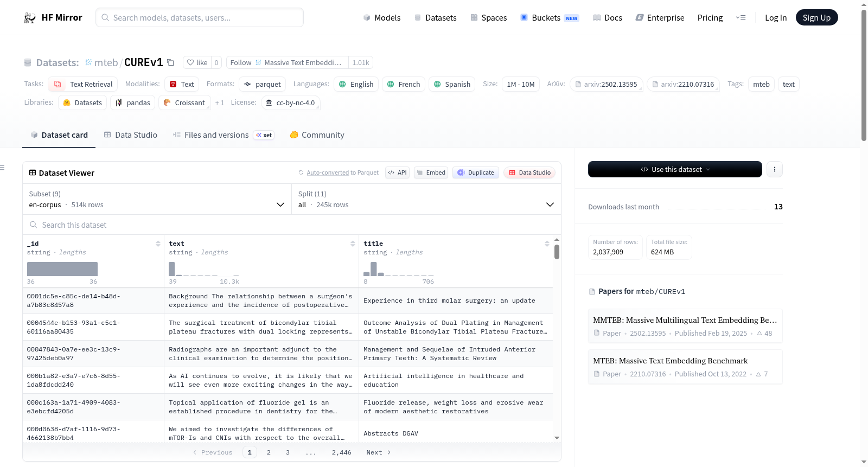Screen dimensions: 868x467
Task: Click the _id lengths histogram bar
Action: (62, 269)
